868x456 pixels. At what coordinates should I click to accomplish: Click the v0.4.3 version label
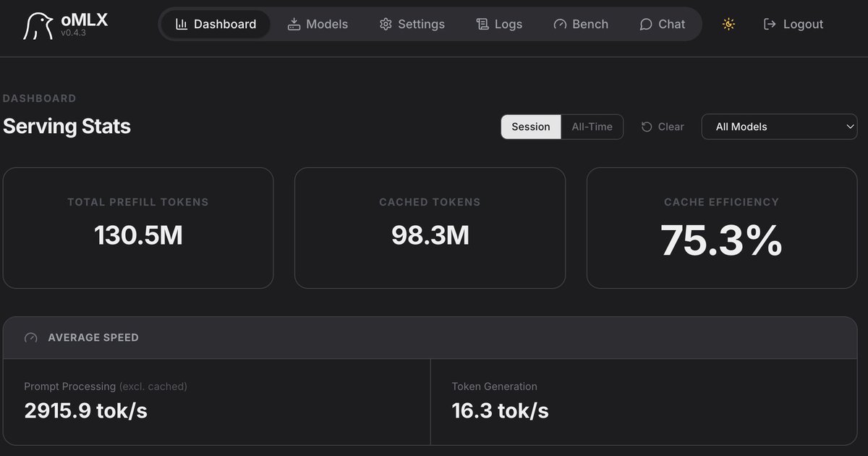coord(74,33)
